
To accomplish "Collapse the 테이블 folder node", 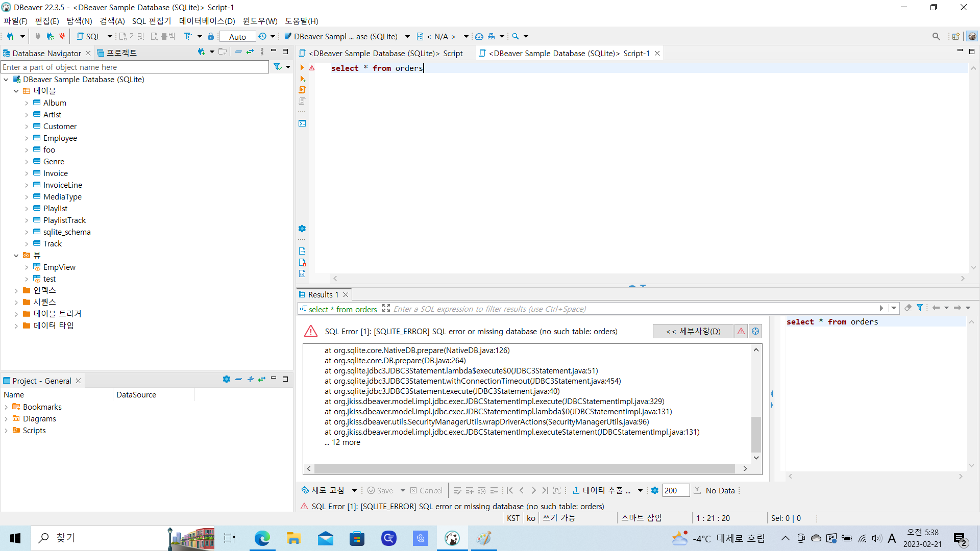I will click(x=16, y=91).
